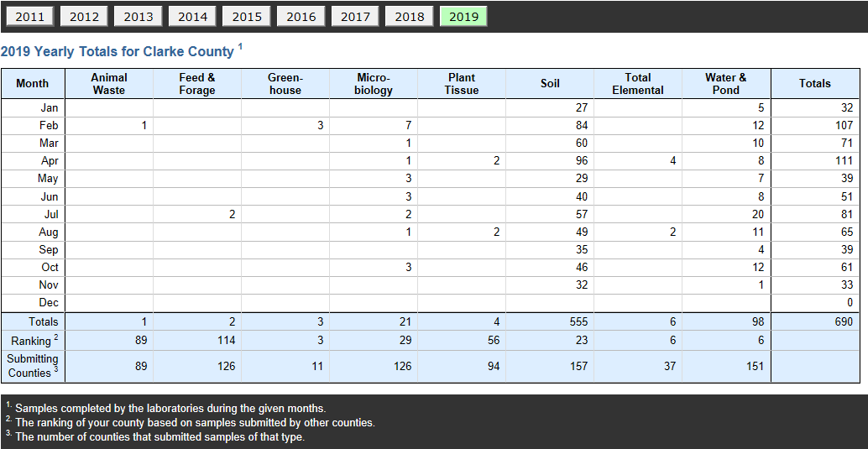Click the 2019 Yearly Totals heading

coord(121,51)
